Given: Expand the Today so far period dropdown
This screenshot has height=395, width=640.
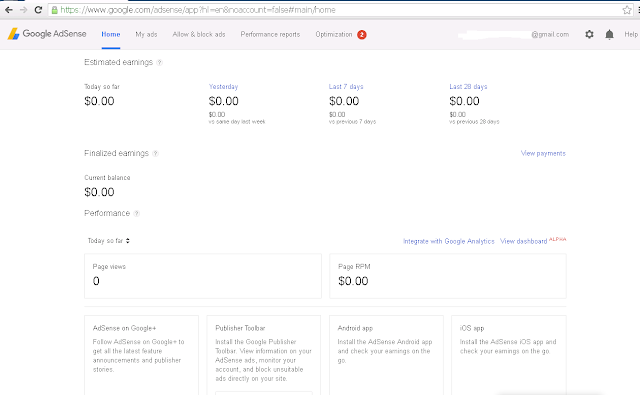Looking at the screenshot, I should [109, 241].
